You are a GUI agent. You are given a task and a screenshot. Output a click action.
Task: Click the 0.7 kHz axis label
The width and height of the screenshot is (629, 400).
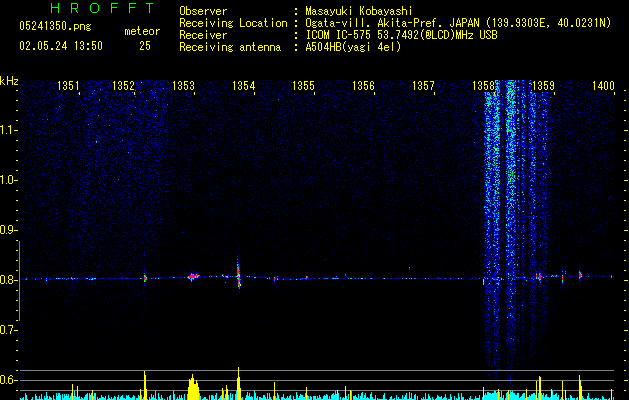coord(8,330)
